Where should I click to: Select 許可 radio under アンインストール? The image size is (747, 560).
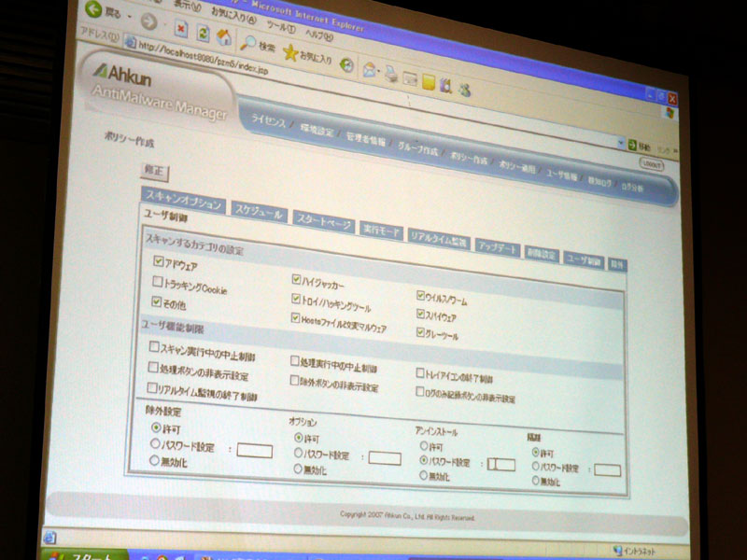coord(424,446)
